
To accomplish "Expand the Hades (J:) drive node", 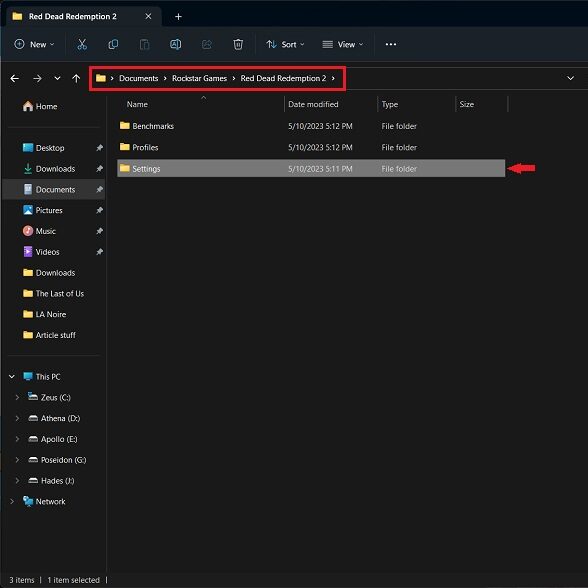I will click(17, 481).
